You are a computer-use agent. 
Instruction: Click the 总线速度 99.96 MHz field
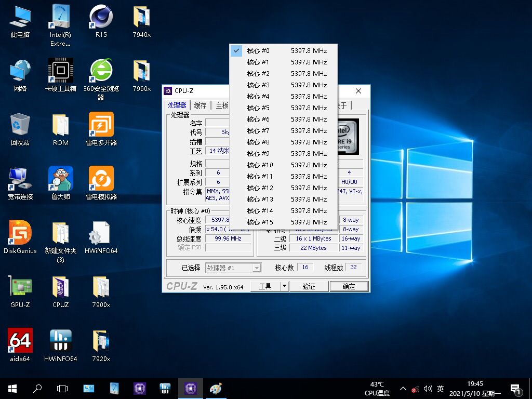coord(228,238)
